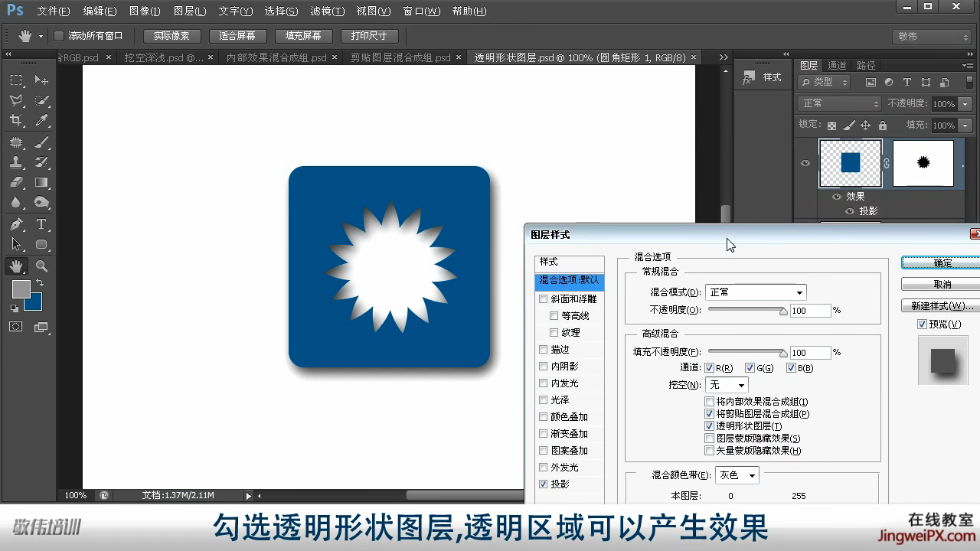Filter layers by adjustment layer icon
The width and height of the screenshot is (980, 551).
[889, 83]
